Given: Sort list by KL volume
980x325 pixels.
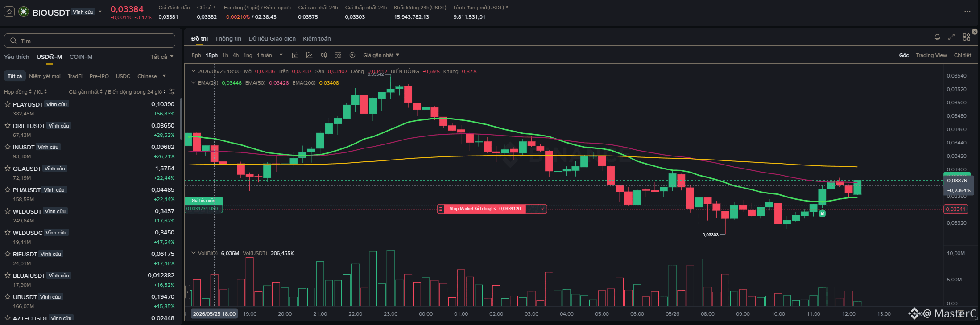Looking at the screenshot, I should tap(42, 92).
